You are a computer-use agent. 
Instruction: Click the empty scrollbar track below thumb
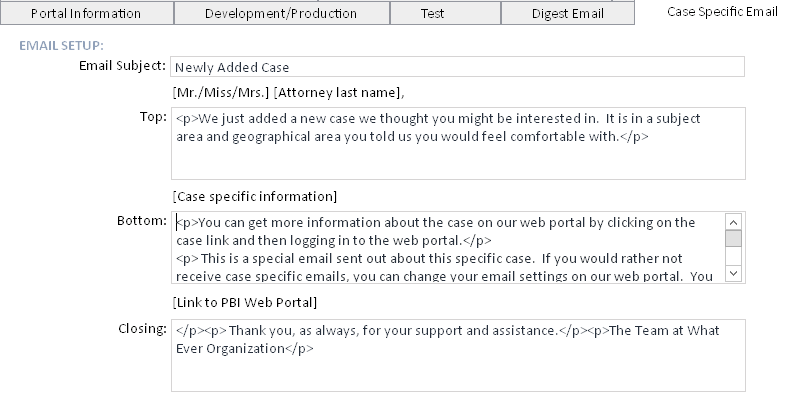pyautogui.click(x=733, y=256)
